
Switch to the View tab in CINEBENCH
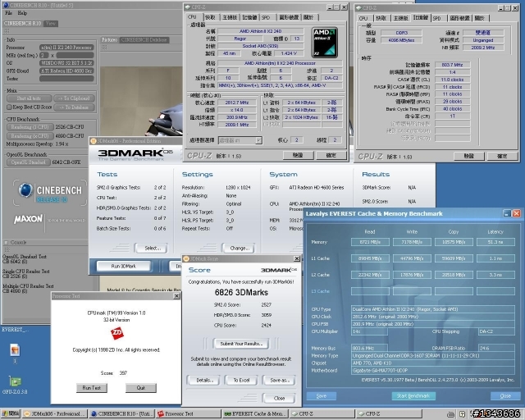click(x=51, y=24)
